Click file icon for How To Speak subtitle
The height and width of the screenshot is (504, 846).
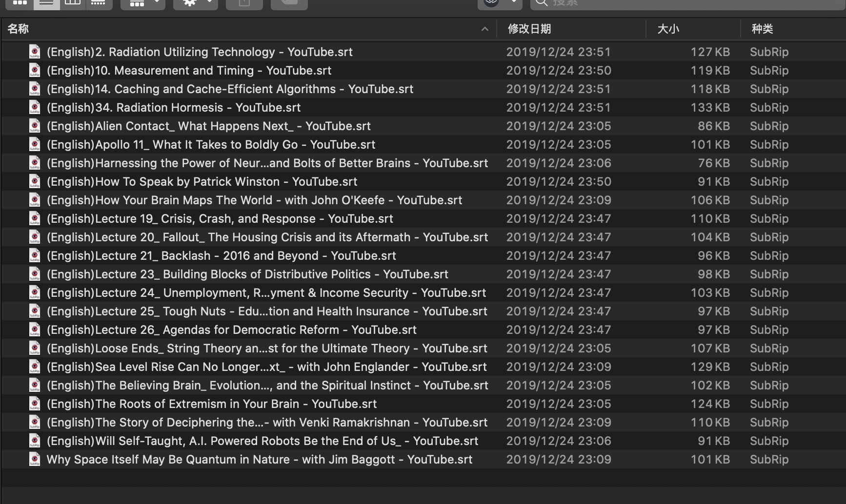click(35, 181)
